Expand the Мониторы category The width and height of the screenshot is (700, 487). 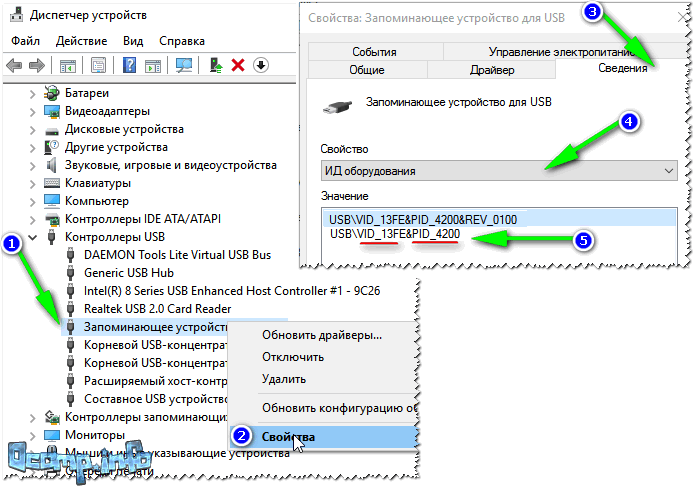(x=33, y=435)
